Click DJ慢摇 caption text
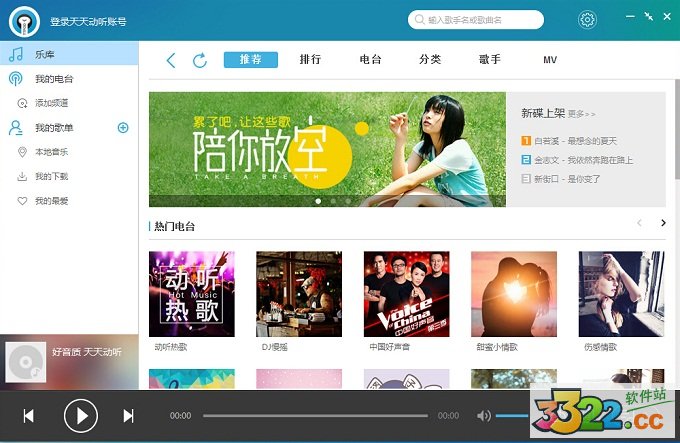This screenshot has width=680, height=443. tap(275, 347)
